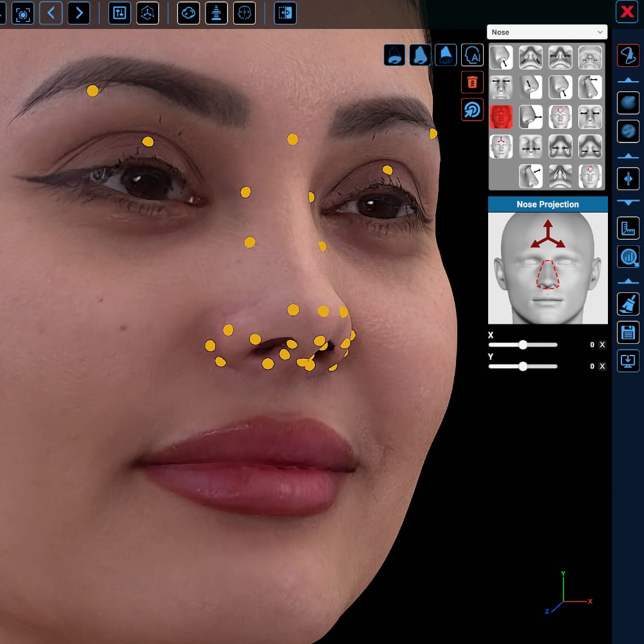Image resolution: width=644 pixels, height=644 pixels.
Task: Expand the section with the upward blue chevron
Action: coord(628,80)
